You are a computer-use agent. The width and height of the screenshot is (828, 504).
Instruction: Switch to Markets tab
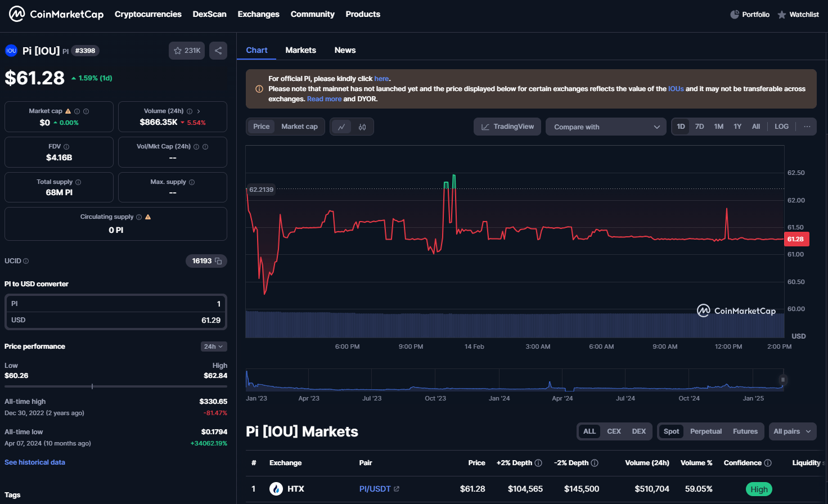coord(300,50)
